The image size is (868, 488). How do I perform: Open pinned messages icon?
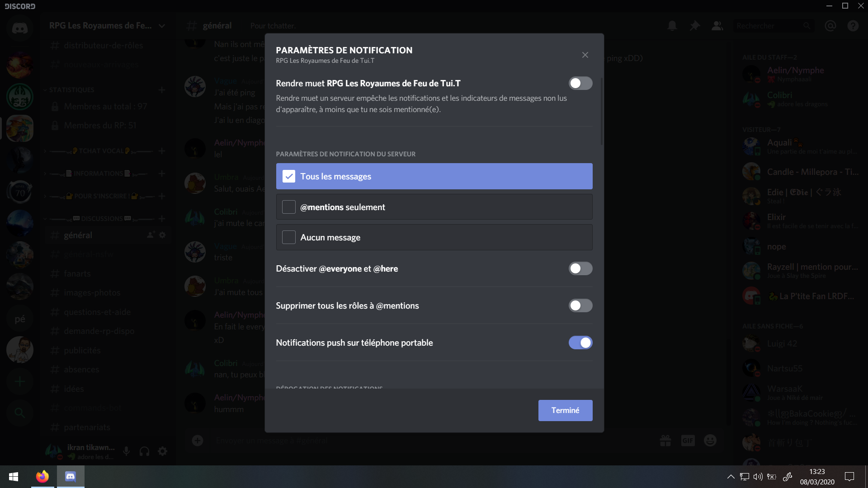tap(695, 26)
